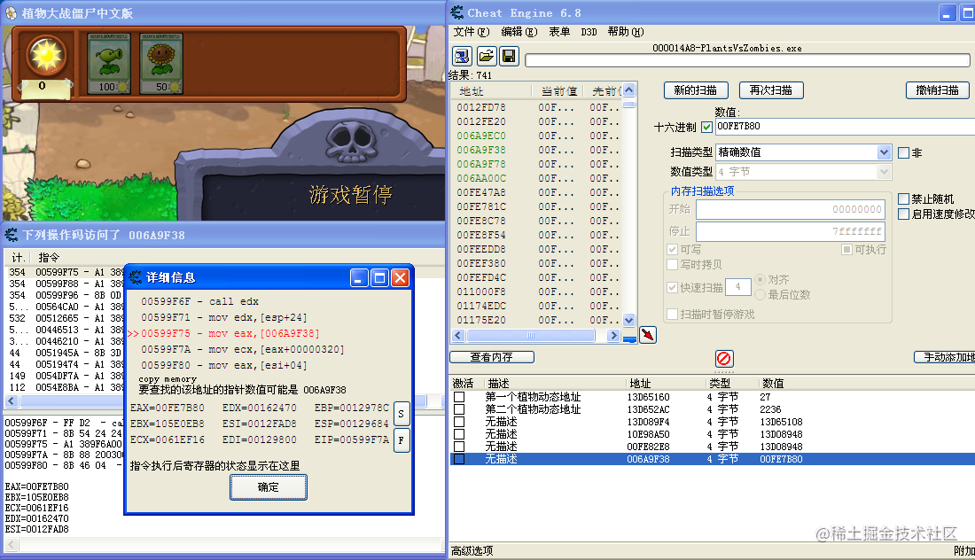Select the address 0012FD78 in results

click(481, 107)
